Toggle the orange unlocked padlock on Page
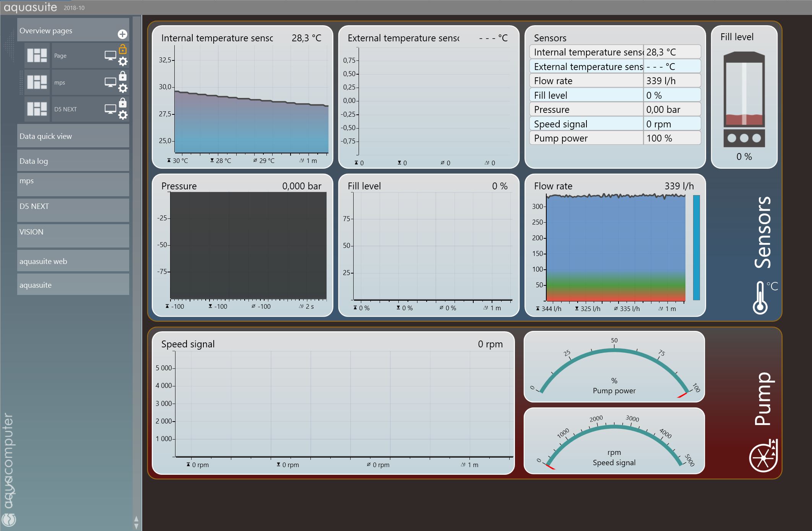The height and width of the screenshot is (531, 812). [123, 49]
